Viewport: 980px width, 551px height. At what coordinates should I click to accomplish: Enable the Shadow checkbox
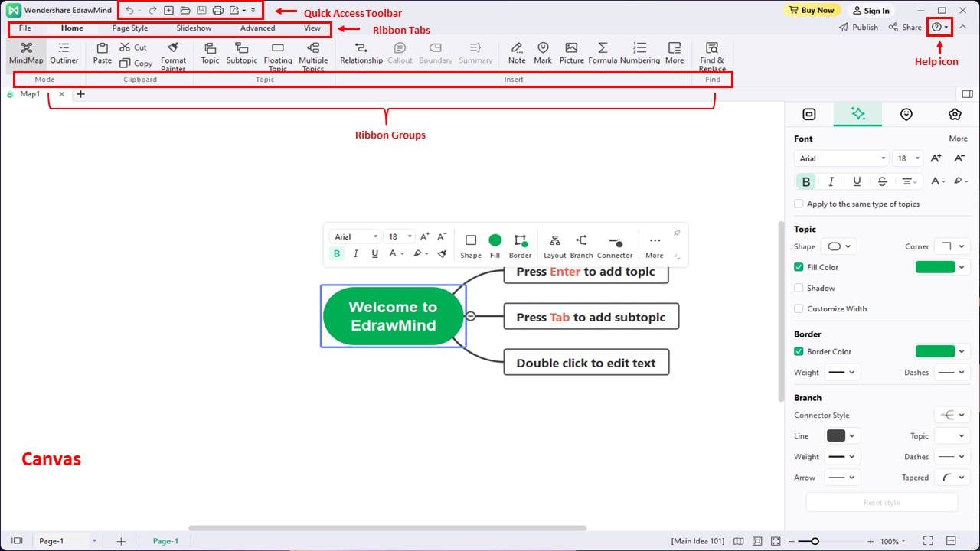pos(799,289)
